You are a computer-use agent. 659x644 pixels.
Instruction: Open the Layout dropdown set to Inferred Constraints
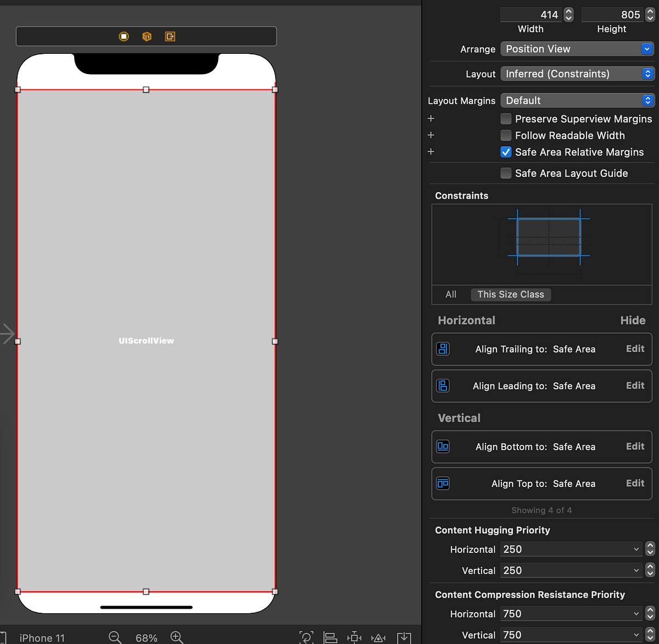577,74
